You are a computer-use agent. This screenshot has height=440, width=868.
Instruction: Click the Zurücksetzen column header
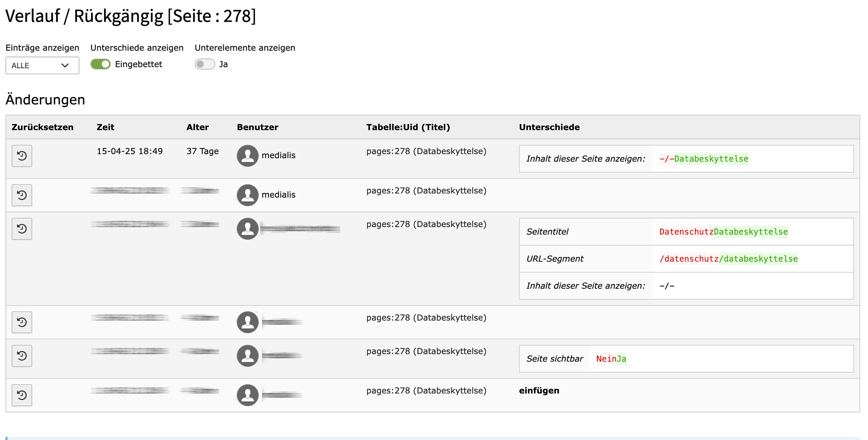tap(43, 127)
